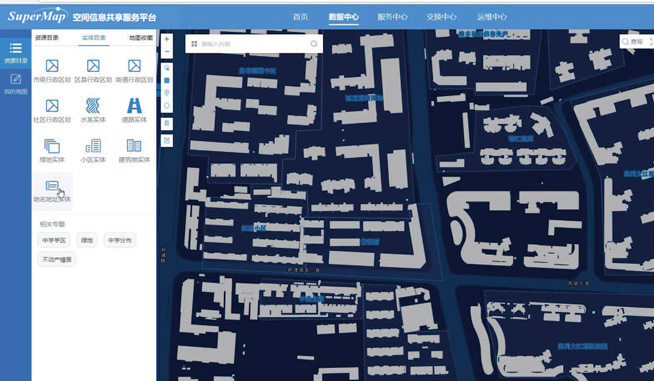The height and width of the screenshot is (381, 654).
Task: Switch to the 实体目录 tab
Action: [93, 38]
